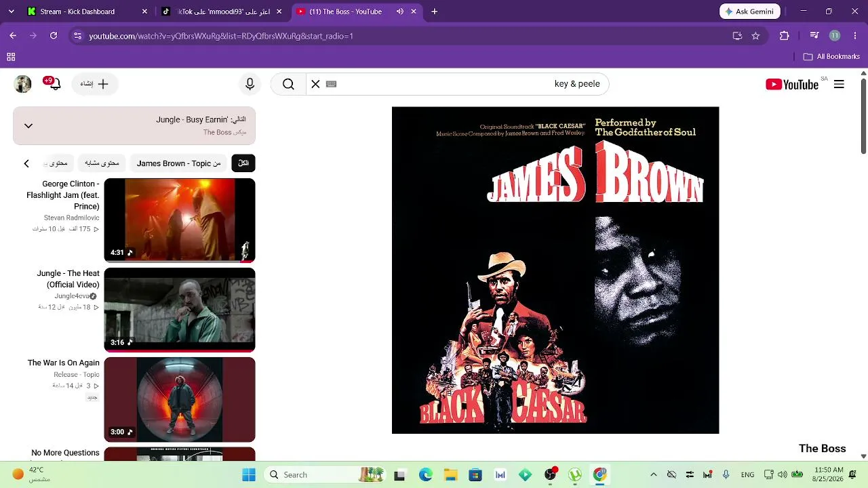
Task: Show hidden system tray icons
Action: [x=653, y=474]
